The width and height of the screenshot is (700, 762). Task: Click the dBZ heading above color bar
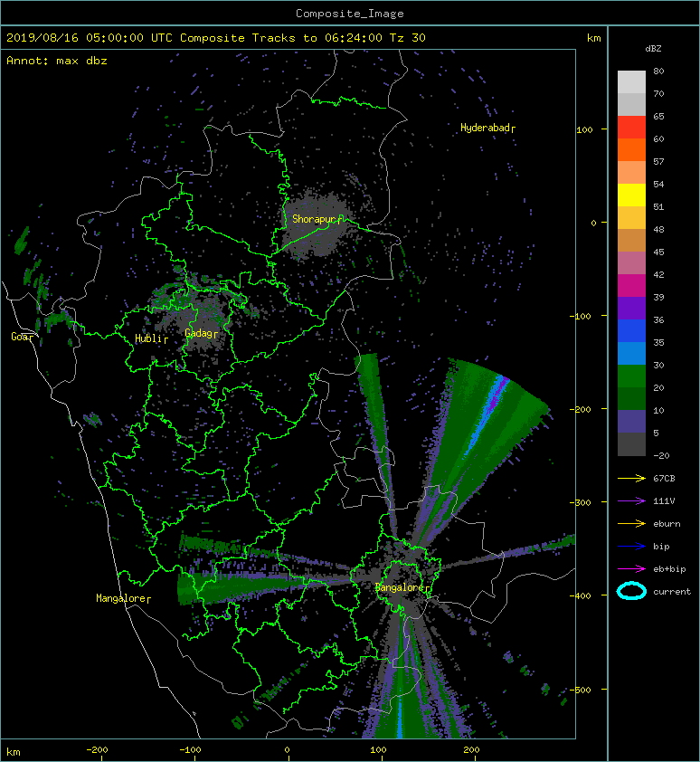[653, 49]
